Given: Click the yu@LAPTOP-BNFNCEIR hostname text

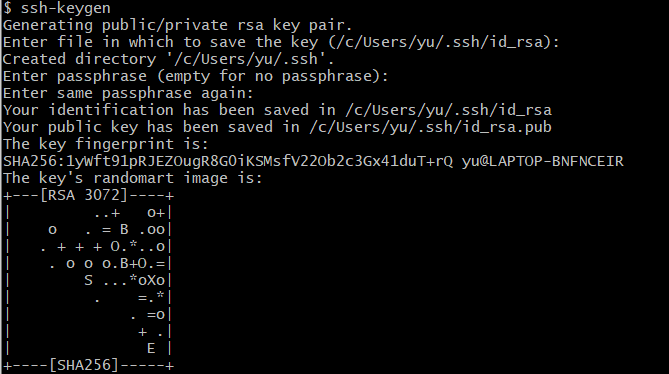Looking at the screenshot, I should 543,162.
